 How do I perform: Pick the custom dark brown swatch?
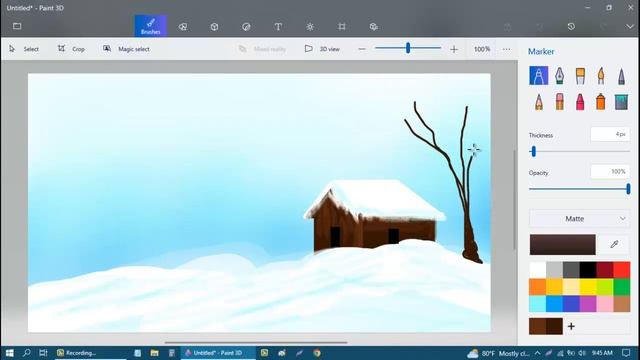(554, 326)
